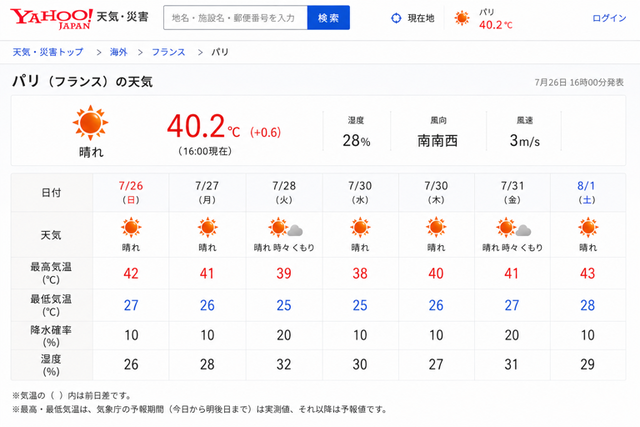Click the Yahoo! JAPAN logo

pyautogui.click(x=51, y=19)
